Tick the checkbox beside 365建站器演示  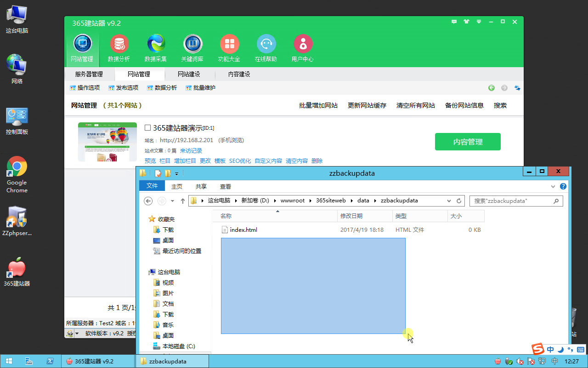point(148,128)
